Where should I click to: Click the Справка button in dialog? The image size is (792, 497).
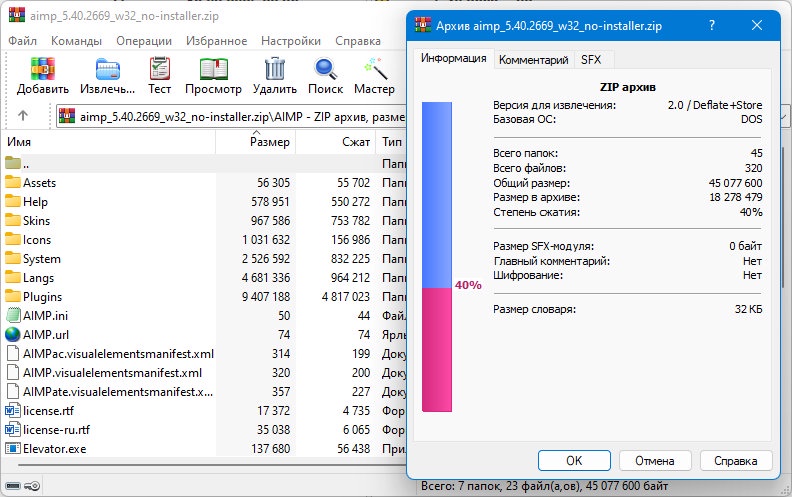point(735,461)
